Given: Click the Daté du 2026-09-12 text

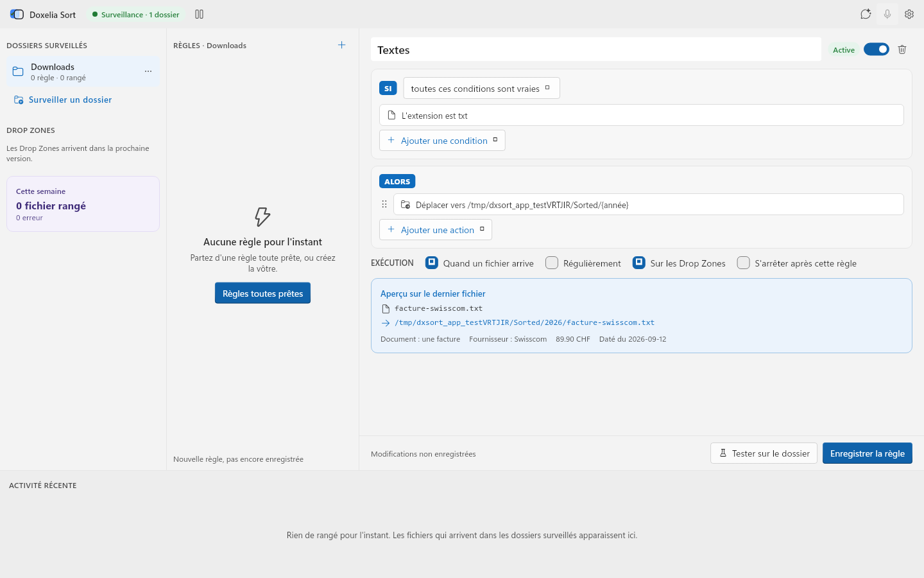Looking at the screenshot, I should coord(633,339).
